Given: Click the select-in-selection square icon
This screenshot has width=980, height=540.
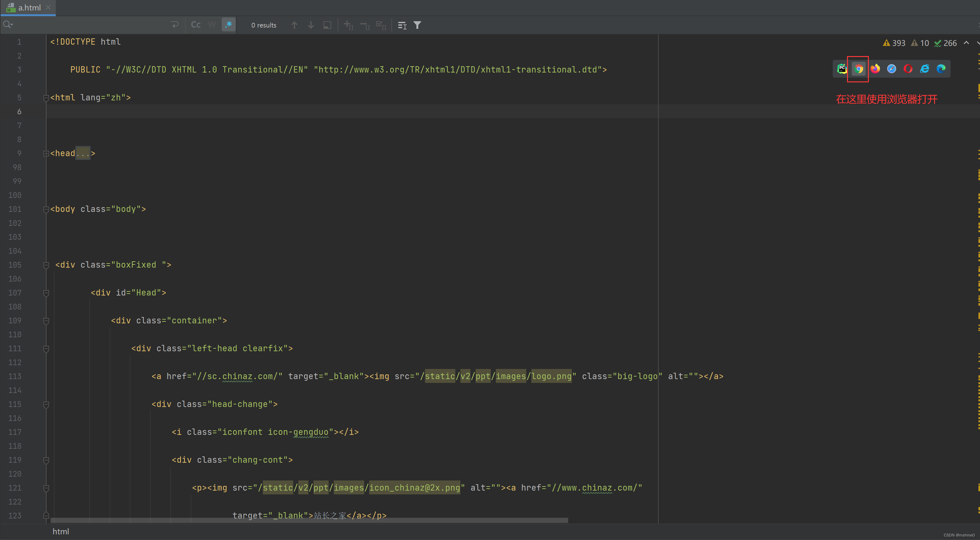Looking at the screenshot, I should click(327, 25).
